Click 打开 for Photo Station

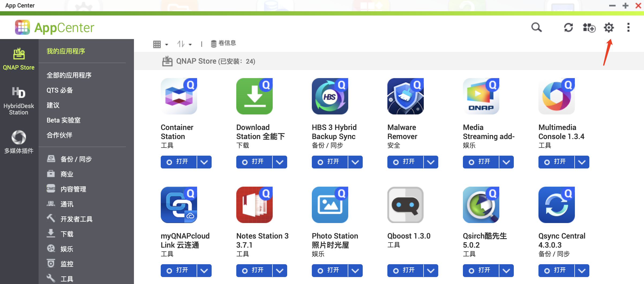330,271
